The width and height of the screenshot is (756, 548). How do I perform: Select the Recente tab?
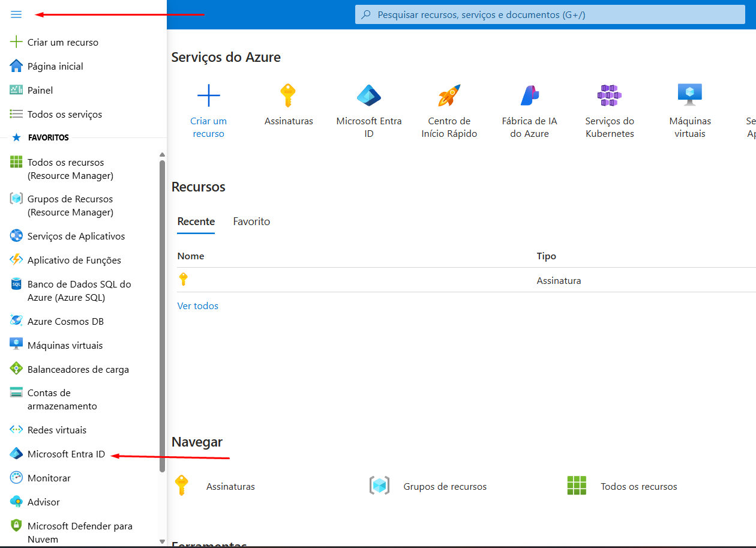click(x=196, y=221)
